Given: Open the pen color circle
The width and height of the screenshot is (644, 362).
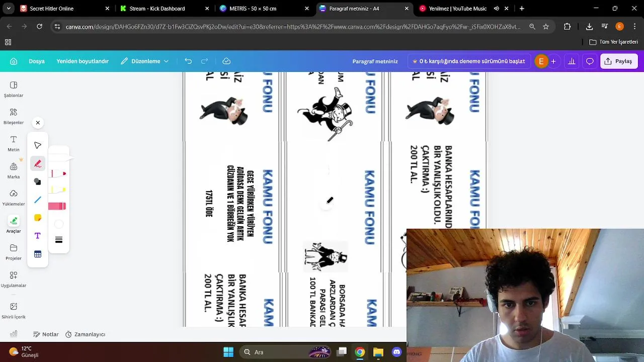Looking at the screenshot, I should point(59,224).
